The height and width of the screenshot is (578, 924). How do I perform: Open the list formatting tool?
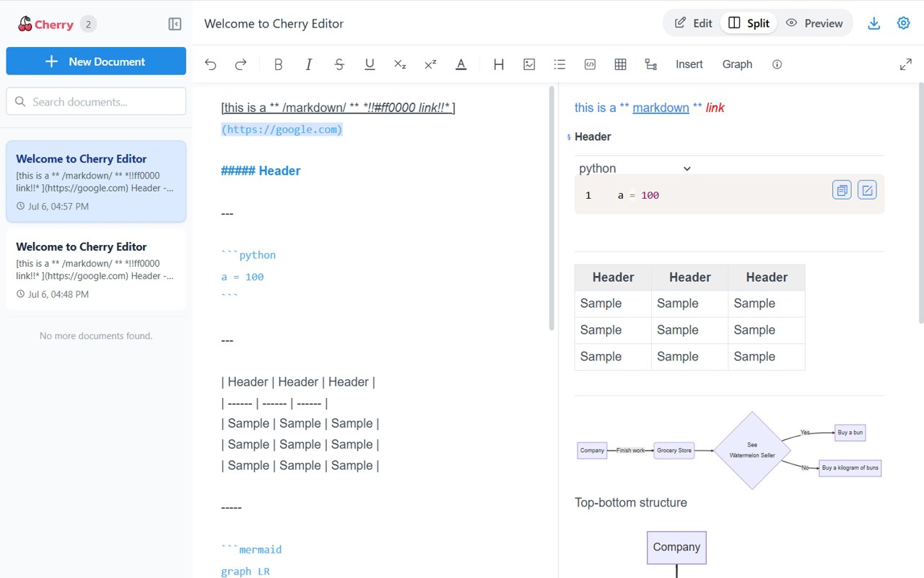pos(559,64)
